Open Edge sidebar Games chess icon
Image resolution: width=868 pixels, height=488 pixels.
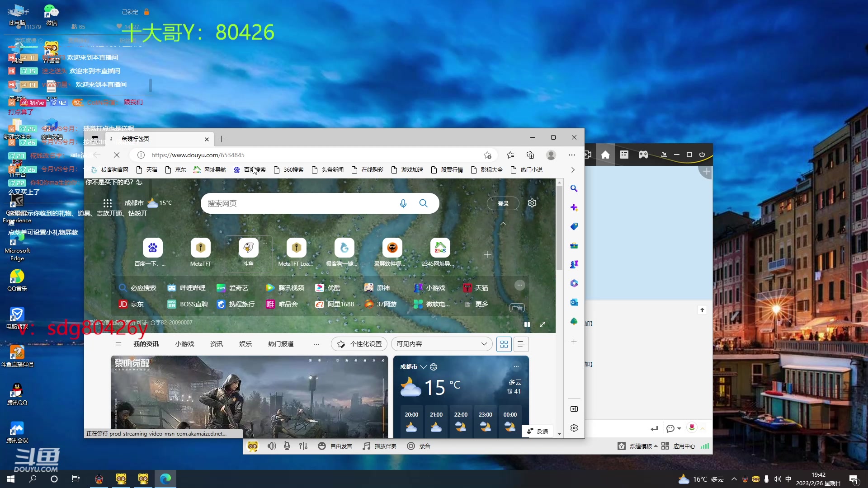coord(574,264)
